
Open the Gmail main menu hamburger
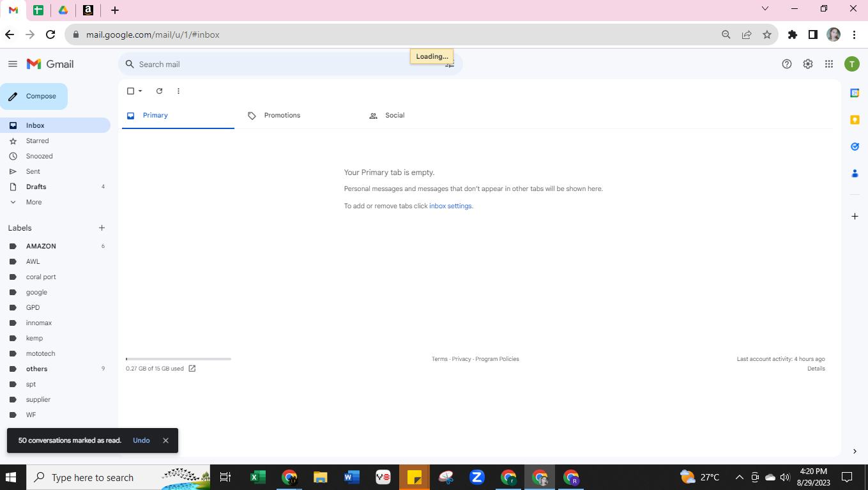coord(13,64)
